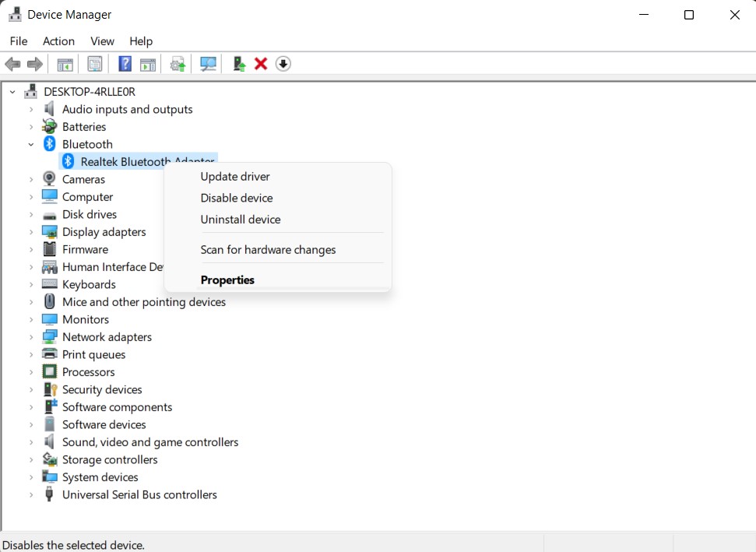This screenshot has height=552, width=756.
Task: Click Disable device in the context menu
Action: 236,198
